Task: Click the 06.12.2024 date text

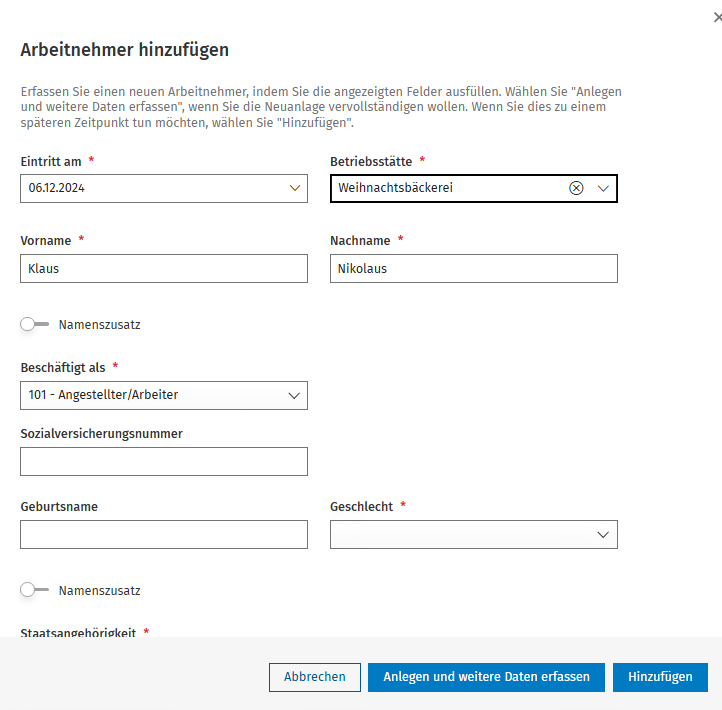Action: click(x=57, y=188)
